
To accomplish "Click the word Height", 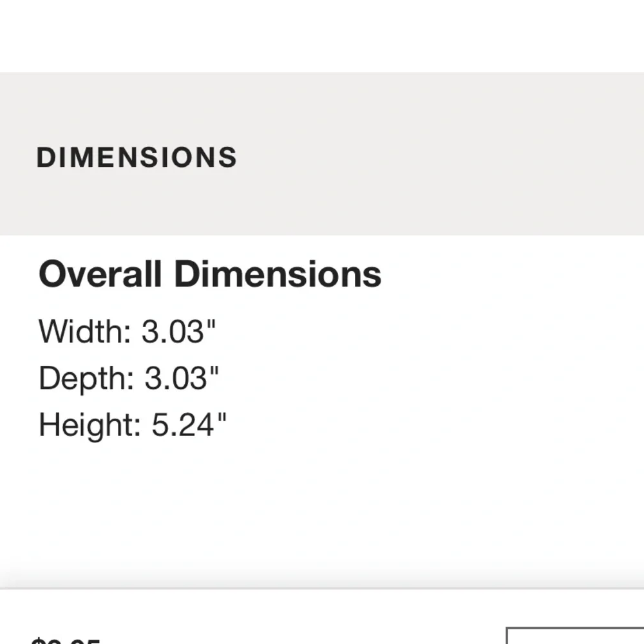I will 90,425.
